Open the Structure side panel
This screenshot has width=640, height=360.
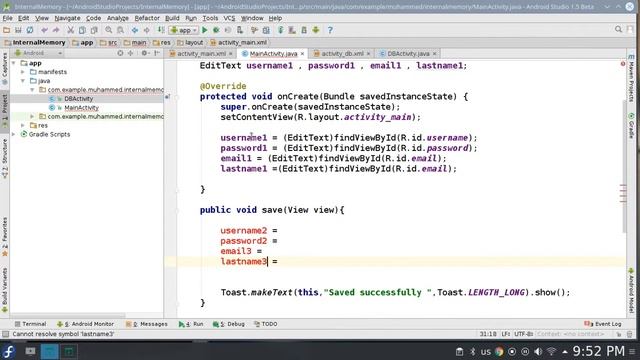pos(4,158)
